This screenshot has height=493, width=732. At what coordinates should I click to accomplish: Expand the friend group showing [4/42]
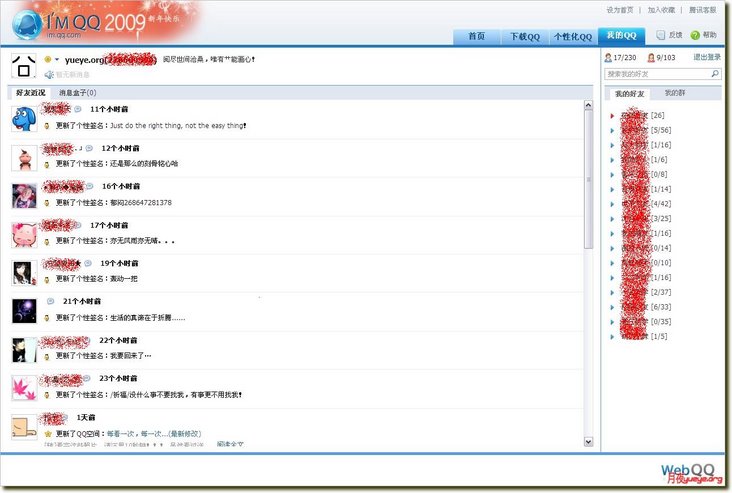coord(612,203)
